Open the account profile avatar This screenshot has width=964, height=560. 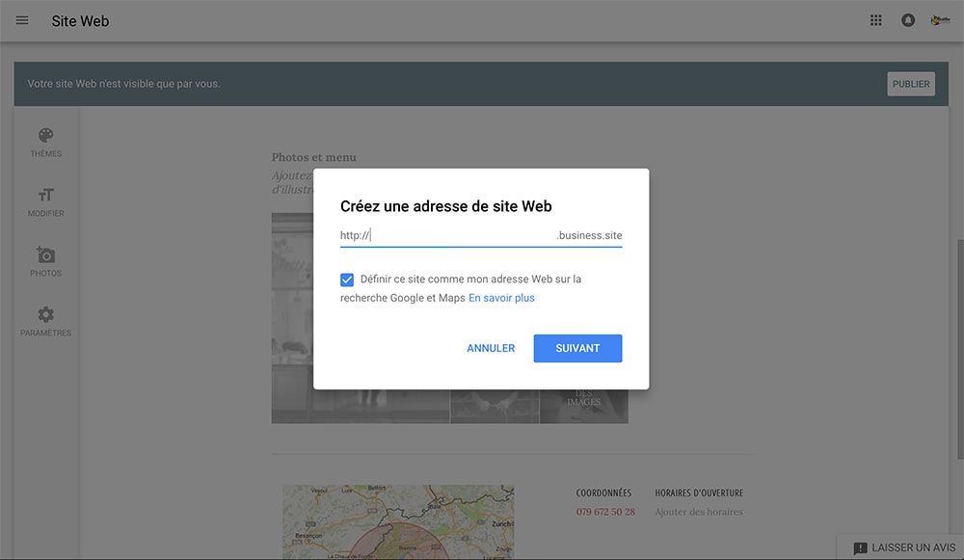(940, 20)
